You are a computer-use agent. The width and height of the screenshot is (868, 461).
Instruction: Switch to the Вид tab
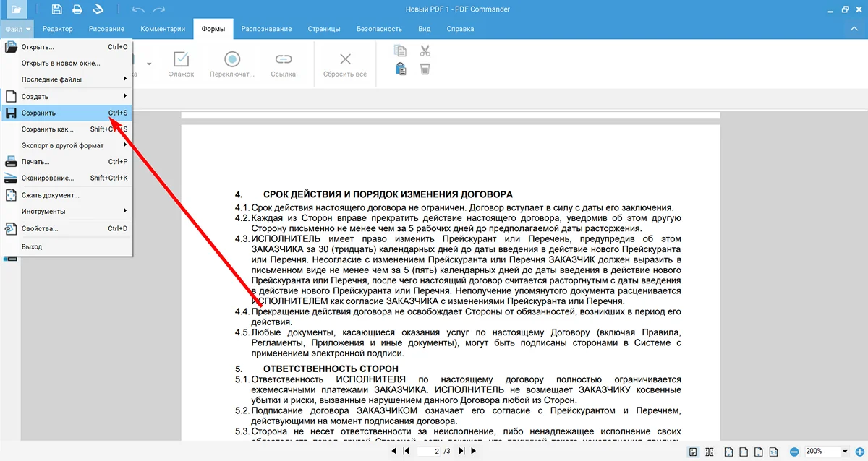point(425,29)
